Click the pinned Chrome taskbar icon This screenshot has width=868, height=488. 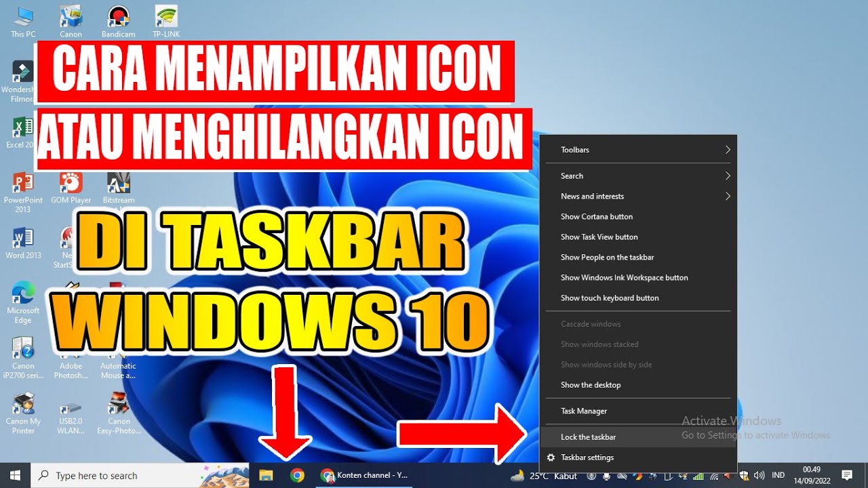pyautogui.click(x=297, y=475)
